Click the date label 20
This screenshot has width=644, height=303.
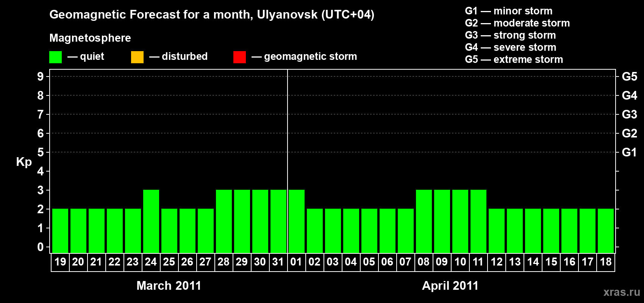[x=78, y=262]
